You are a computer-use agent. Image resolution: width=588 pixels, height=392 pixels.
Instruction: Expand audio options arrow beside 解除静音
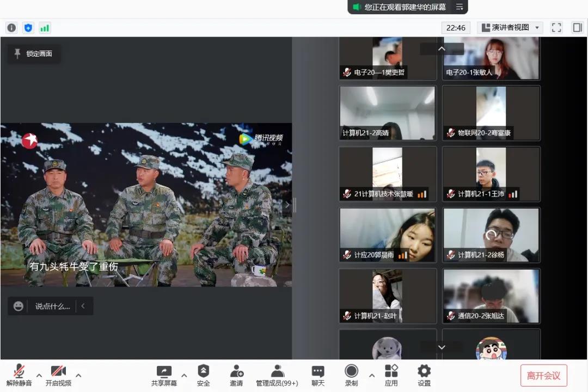coord(39,375)
